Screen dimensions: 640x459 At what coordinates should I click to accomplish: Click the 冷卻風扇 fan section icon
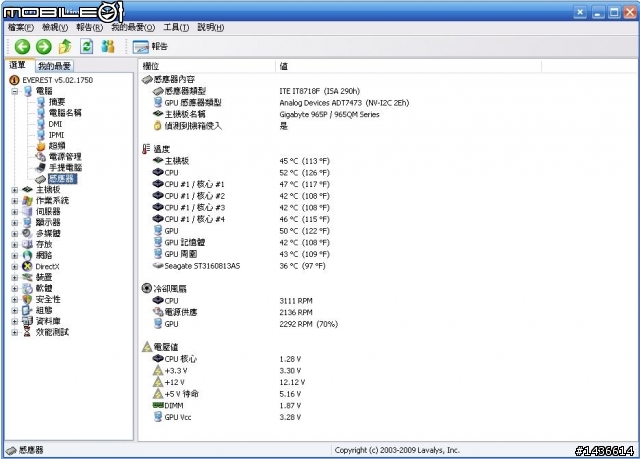pyautogui.click(x=147, y=288)
